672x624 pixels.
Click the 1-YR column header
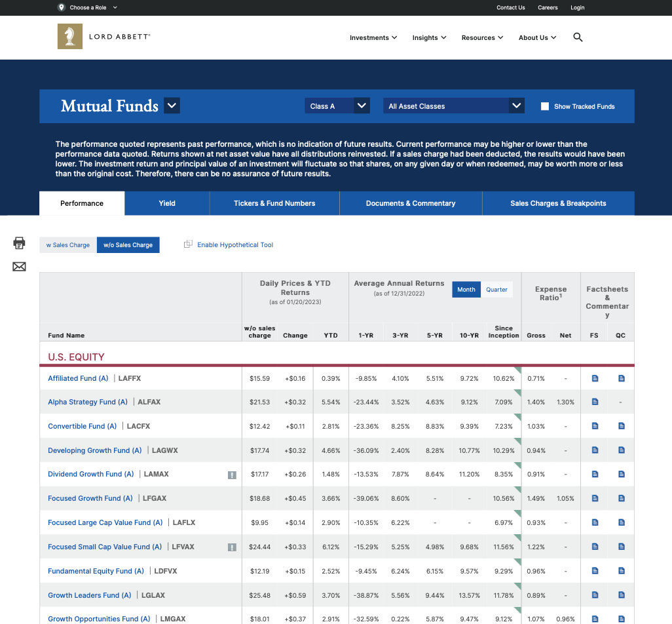point(365,336)
